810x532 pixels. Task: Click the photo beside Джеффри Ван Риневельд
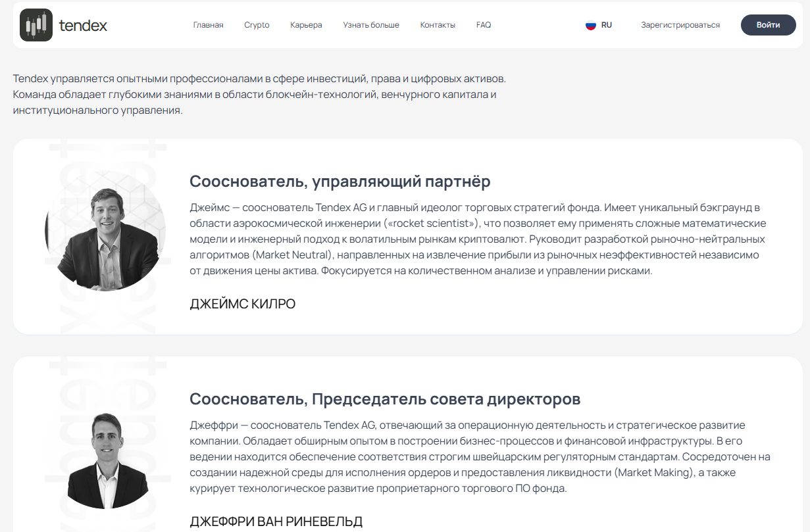(x=105, y=460)
